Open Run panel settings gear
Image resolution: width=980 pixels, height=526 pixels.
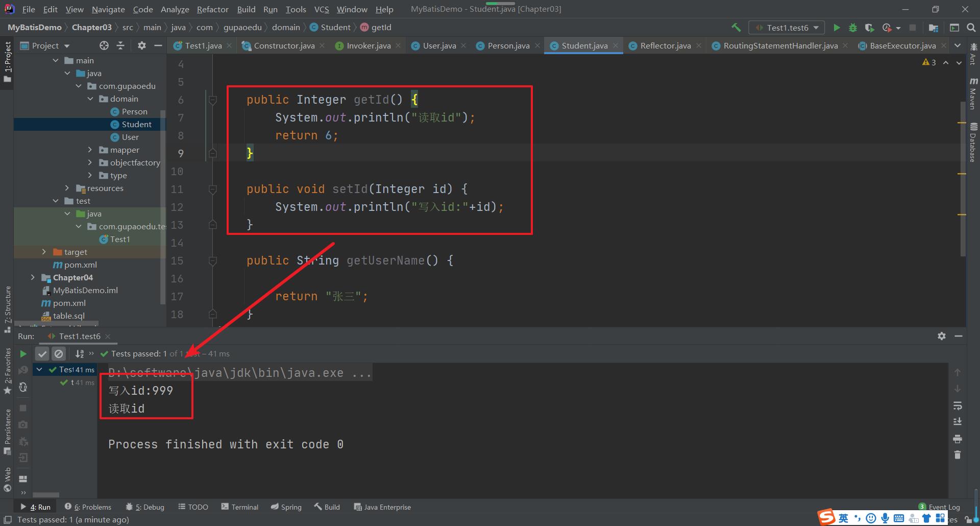coord(942,336)
